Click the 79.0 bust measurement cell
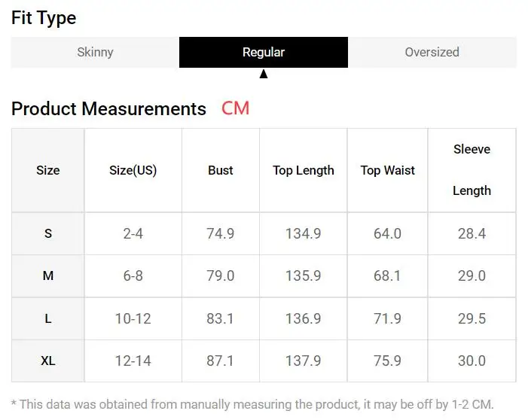Image resolution: width=528 pixels, height=420 pixels. [x=221, y=275]
